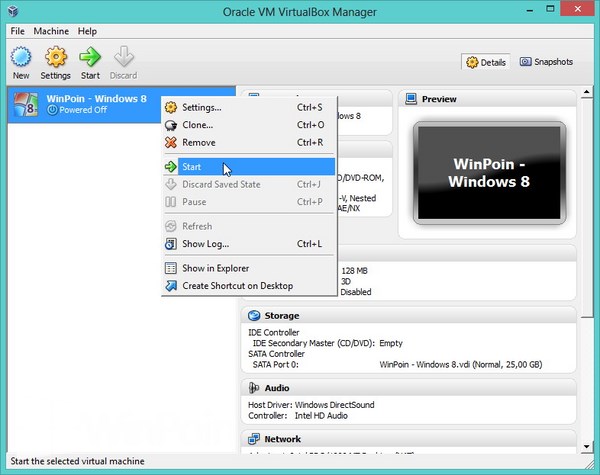Choose Show Log... in the context menu
Screen dimensions: 600x475
(x=249, y=244)
